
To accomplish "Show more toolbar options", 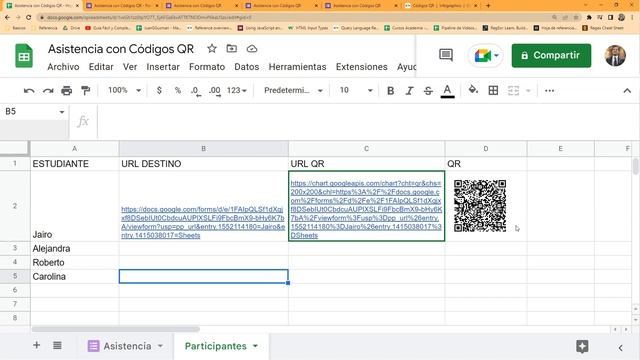I will coord(549,91).
